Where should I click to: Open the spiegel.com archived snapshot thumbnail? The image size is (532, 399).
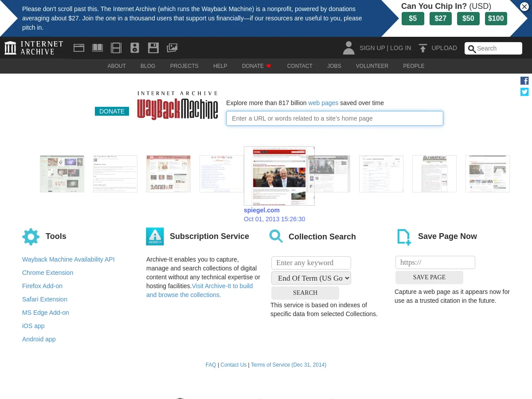pos(279,176)
